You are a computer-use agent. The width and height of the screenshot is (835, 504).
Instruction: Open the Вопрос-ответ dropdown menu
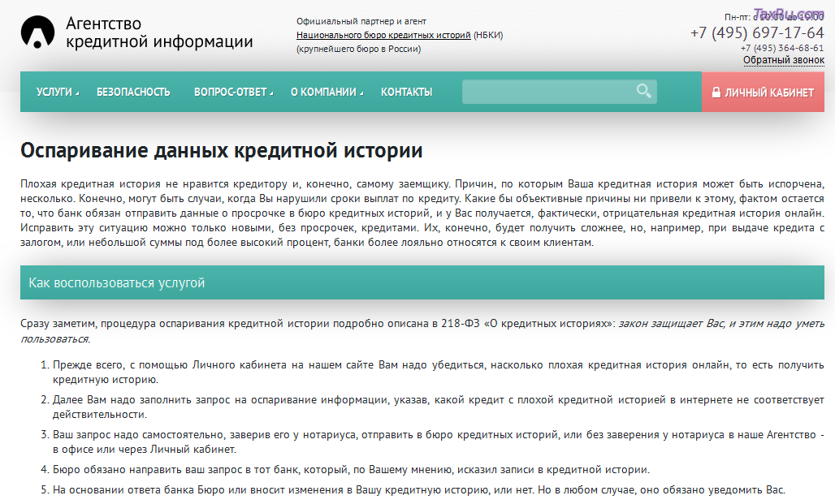[233, 93]
